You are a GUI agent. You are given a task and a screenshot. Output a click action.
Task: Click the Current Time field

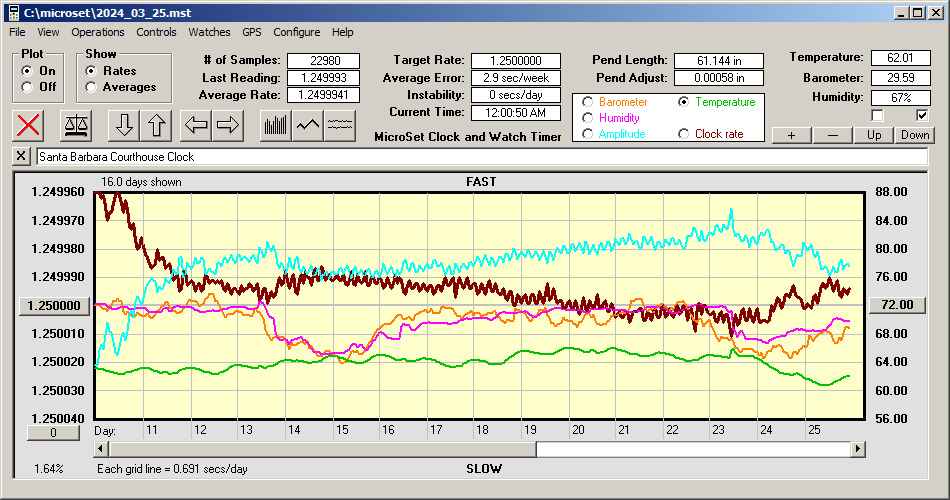[x=516, y=113]
